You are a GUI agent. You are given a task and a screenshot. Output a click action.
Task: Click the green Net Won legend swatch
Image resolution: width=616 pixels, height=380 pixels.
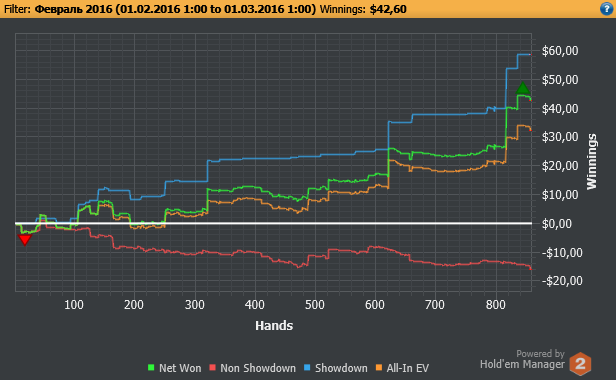pyautogui.click(x=151, y=368)
